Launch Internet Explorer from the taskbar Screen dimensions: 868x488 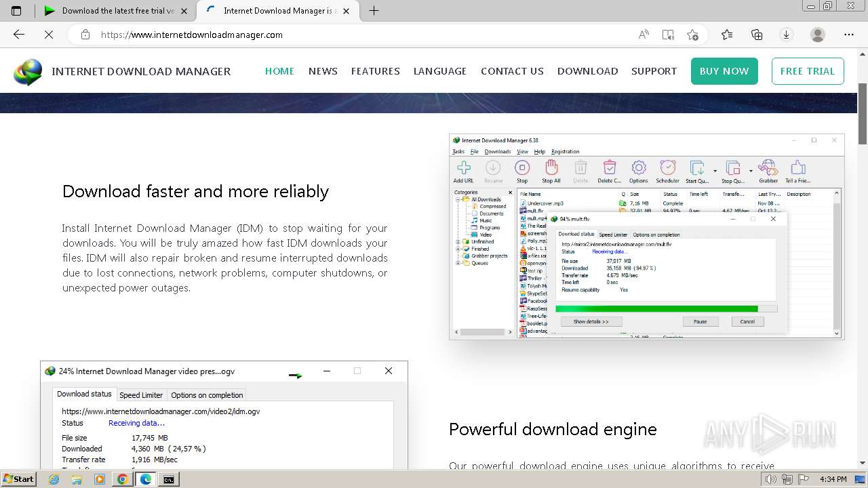click(x=54, y=479)
